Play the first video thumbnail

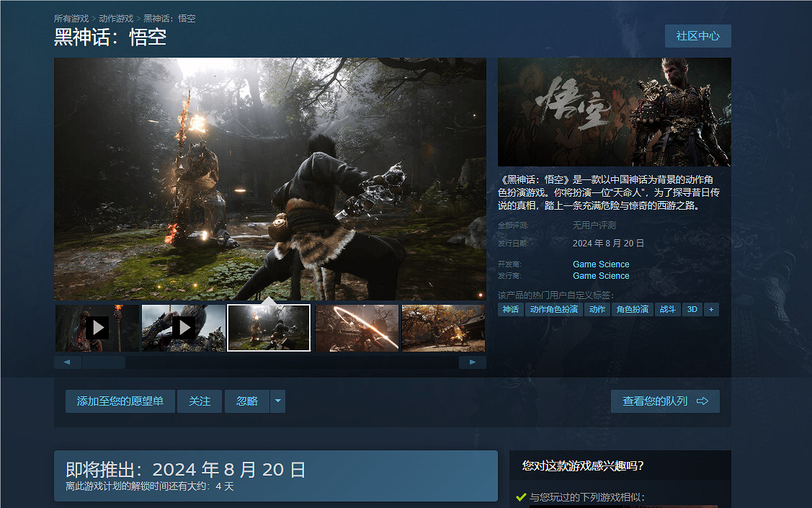pyautogui.click(x=97, y=328)
